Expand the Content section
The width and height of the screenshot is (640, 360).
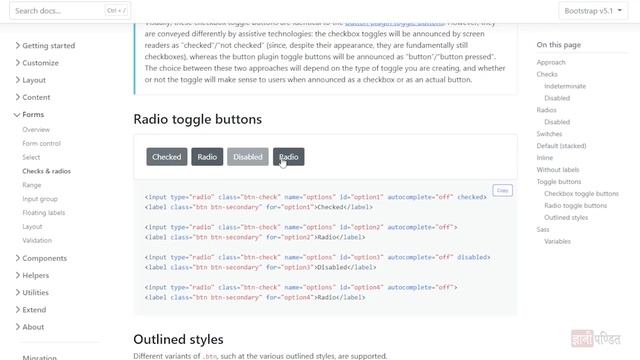pos(33,97)
